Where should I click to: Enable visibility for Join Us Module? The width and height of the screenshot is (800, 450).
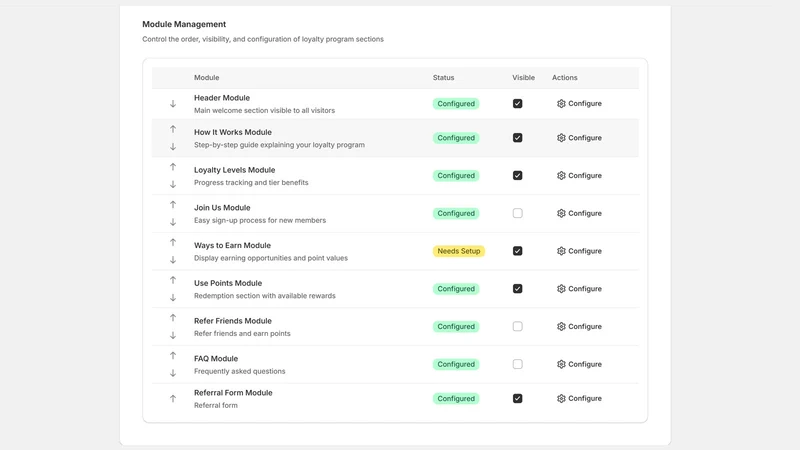[517, 213]
